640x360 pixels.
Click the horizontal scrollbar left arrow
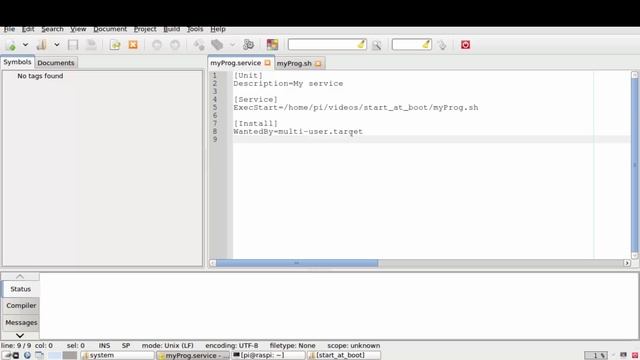pos(213,263)
